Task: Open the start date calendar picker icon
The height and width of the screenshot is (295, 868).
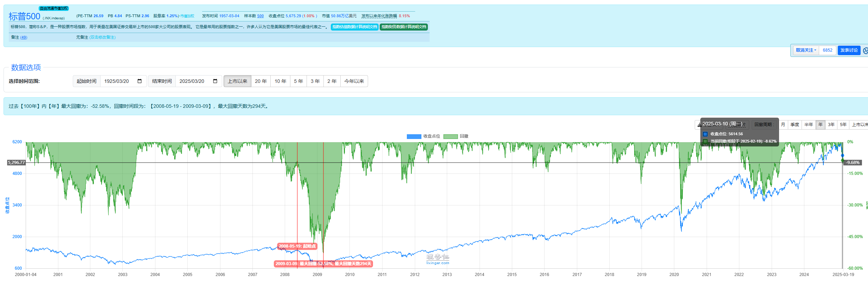Action: point(140,81)
